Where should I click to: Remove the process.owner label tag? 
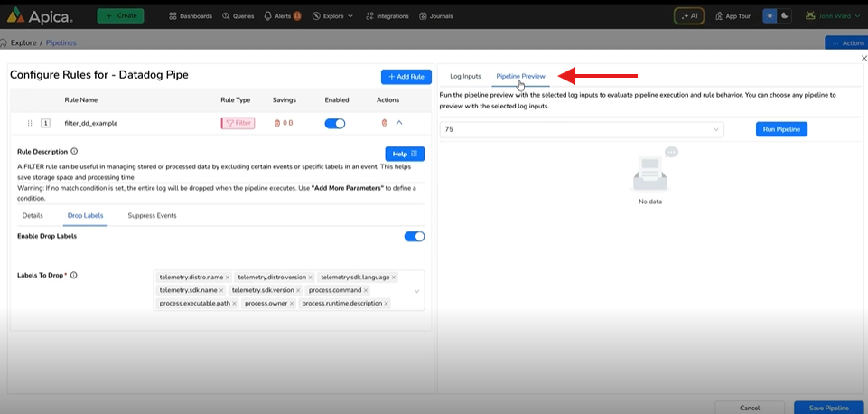(290, 304)
